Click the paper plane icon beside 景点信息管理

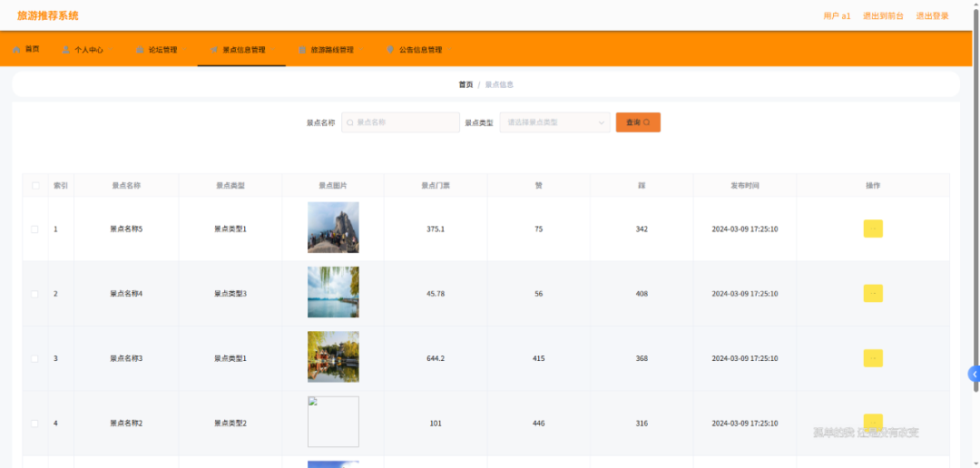click(214, 49)
